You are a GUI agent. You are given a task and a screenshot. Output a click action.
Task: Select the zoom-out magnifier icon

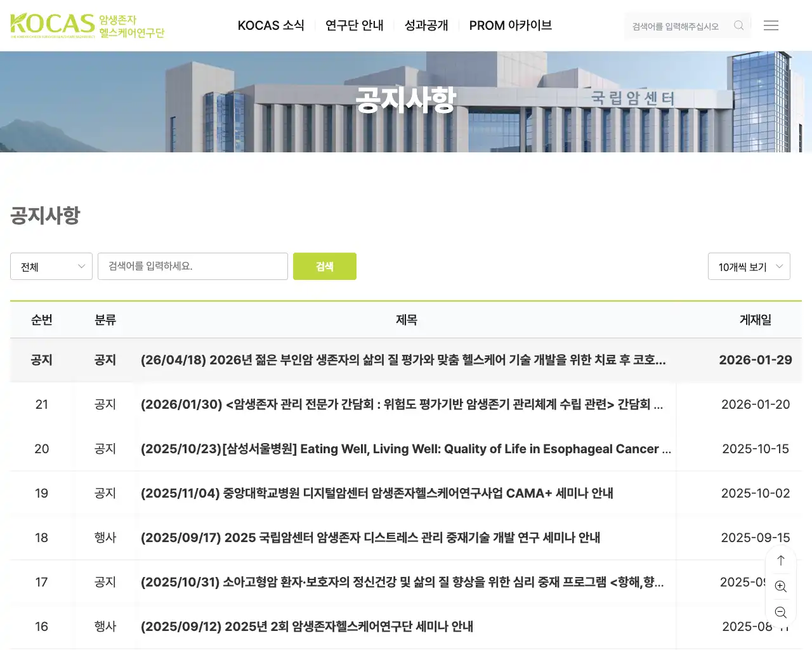click(x=781, y=612)
